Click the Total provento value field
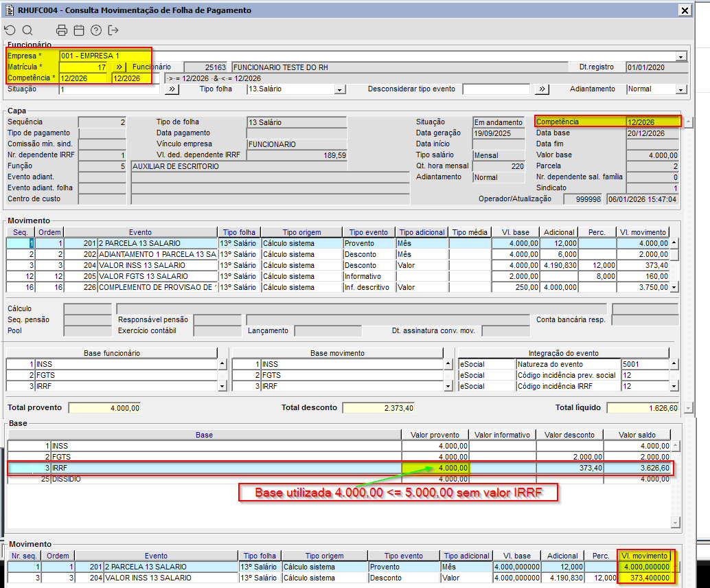This screenshot has width=710, height=588. 104,408
